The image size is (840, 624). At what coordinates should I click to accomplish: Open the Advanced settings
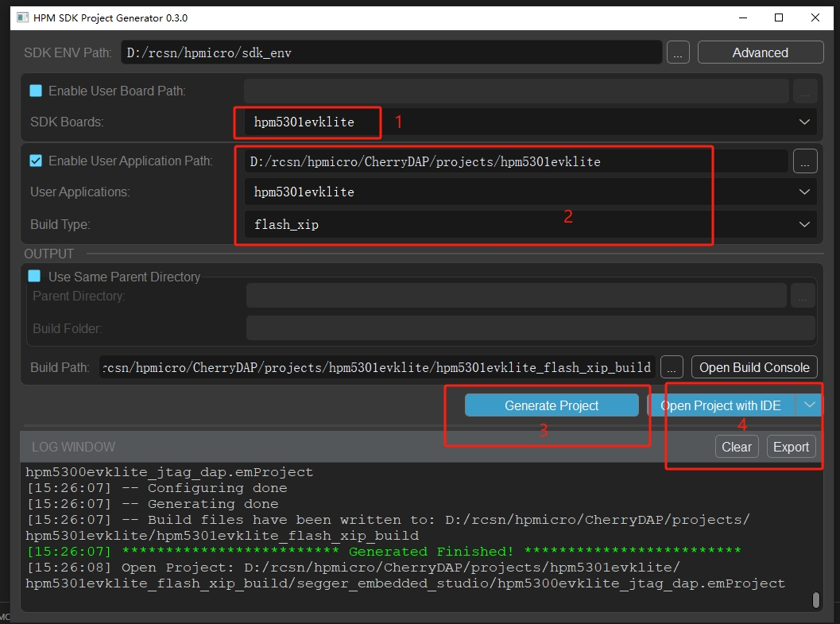(x=760, y=52)
